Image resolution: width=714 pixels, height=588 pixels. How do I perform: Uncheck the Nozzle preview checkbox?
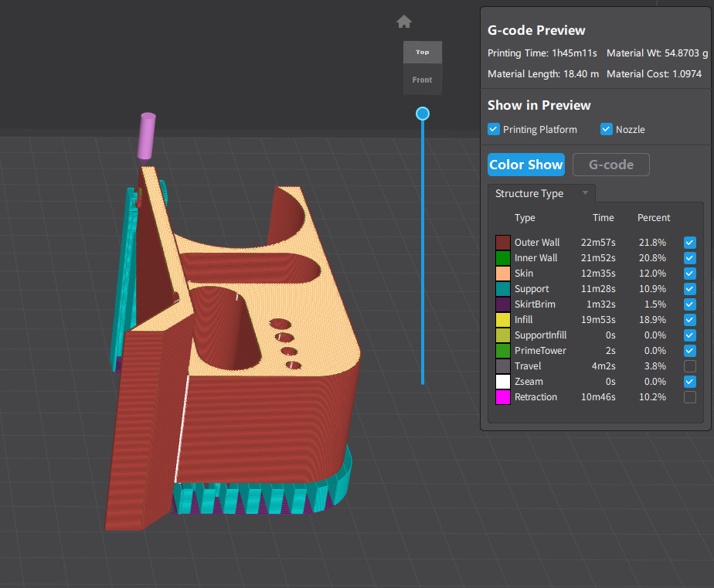607,130
